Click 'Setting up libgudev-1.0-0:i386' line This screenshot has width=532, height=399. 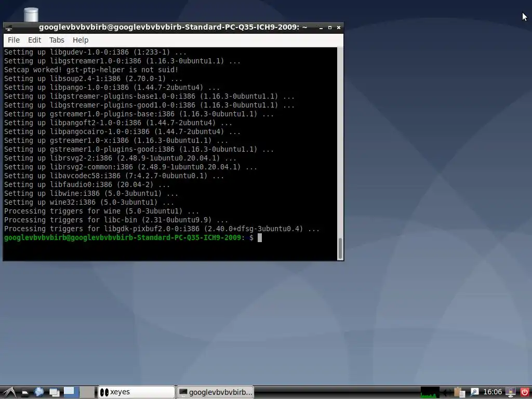pos(96,52)
